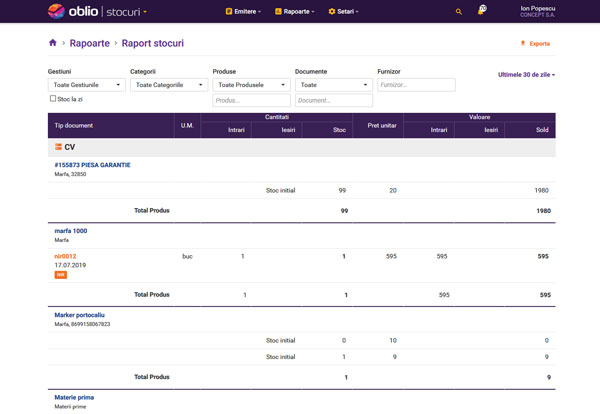Expand the Ultimele 30 de zile period selector
Image resolution: width=600 pixels, height=414 pixels.
pos(526,75)
